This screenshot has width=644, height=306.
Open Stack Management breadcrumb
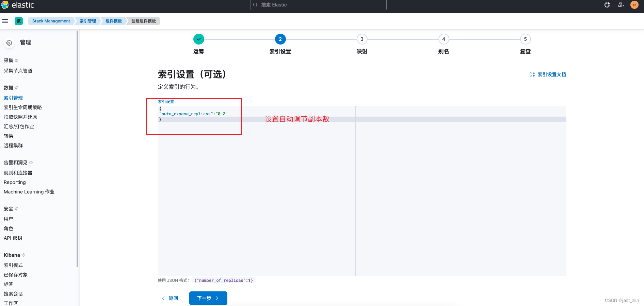tap(51, 21)
